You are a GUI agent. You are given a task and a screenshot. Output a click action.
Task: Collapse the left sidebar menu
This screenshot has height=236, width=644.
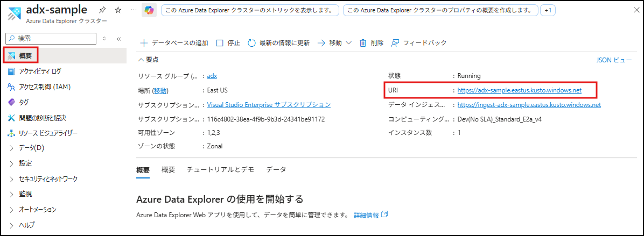tap(118, 39)
